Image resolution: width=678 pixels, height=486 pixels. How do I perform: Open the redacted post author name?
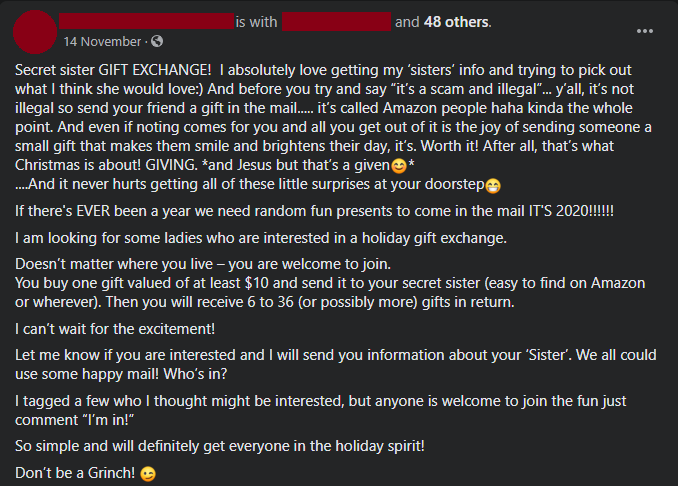(145, 21)
